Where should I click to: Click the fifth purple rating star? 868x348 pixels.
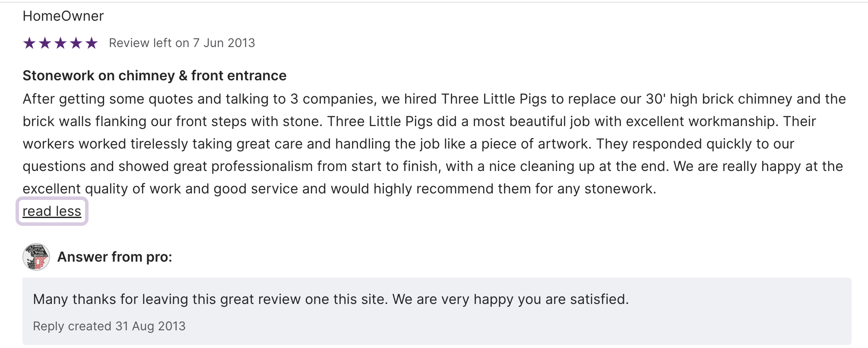[92, 43]
